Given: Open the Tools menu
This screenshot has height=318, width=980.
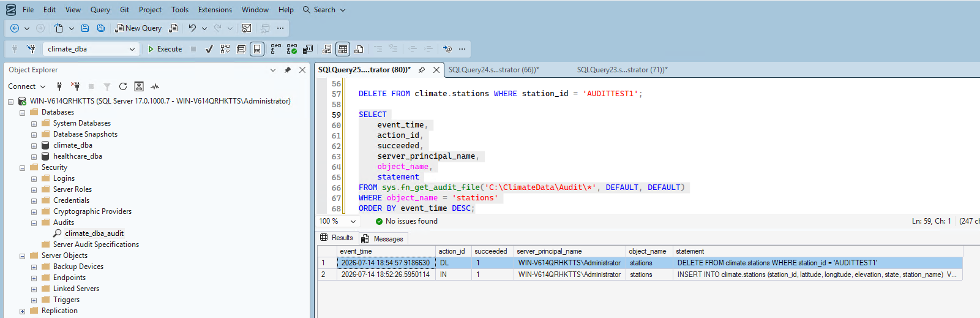Looking at the screenshot, I should tap(180, 10).
